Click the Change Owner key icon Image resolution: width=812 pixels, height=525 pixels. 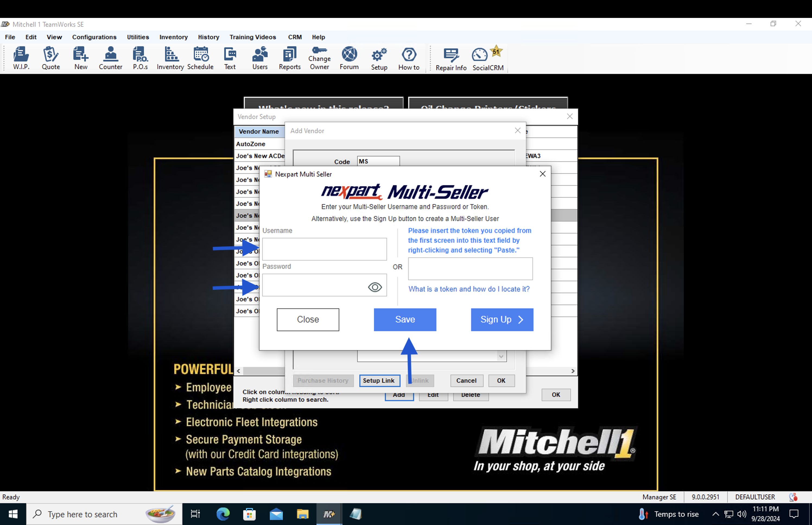(x=320, y=58)
